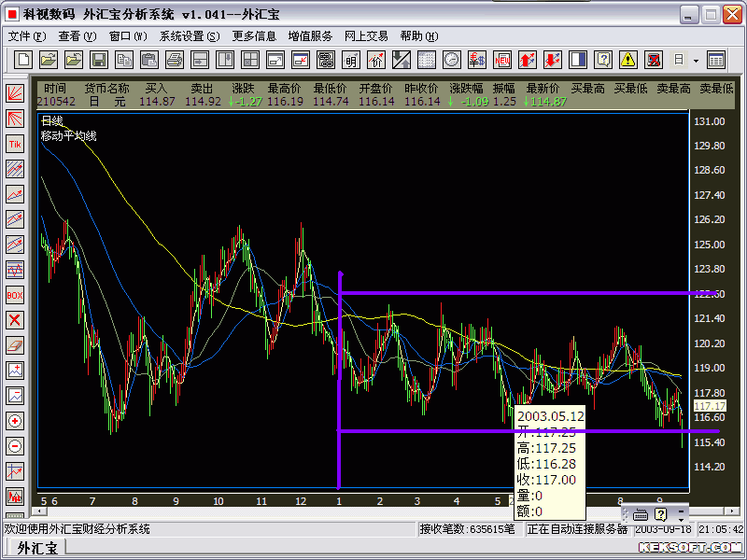This screenshot has width=747, height=560.
Task: Click the red X delete tool
Action: (15, 320)
